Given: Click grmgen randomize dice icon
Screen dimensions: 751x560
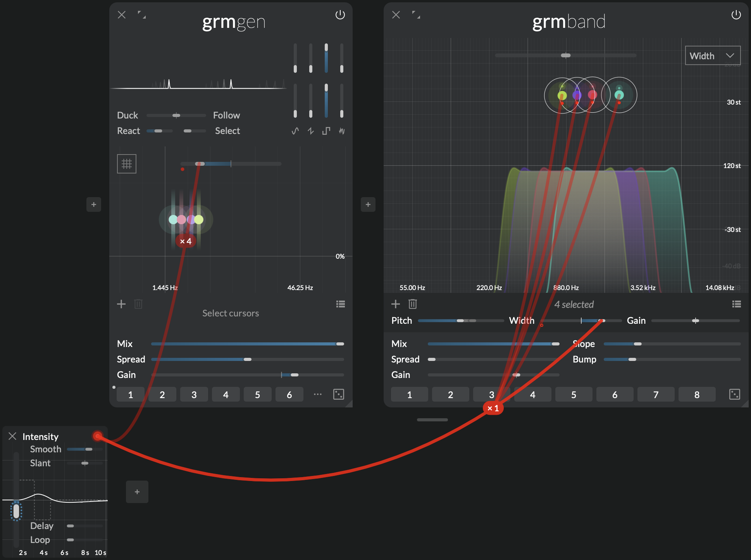Looking at the screenshot, I should pyautogui.click(x=338, y=394).
